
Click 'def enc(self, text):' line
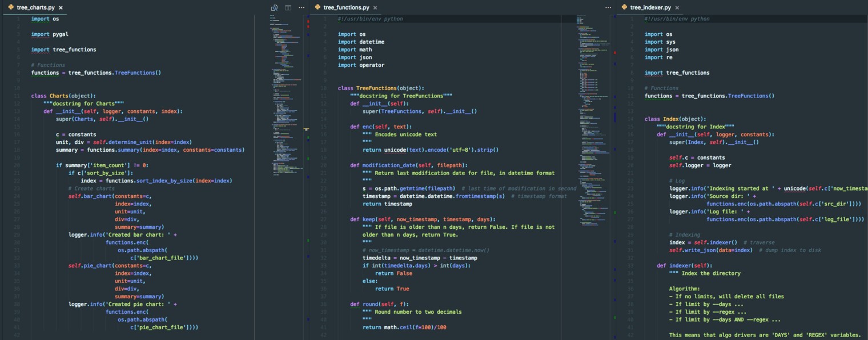pyautogui.click(x=381, y=127)
